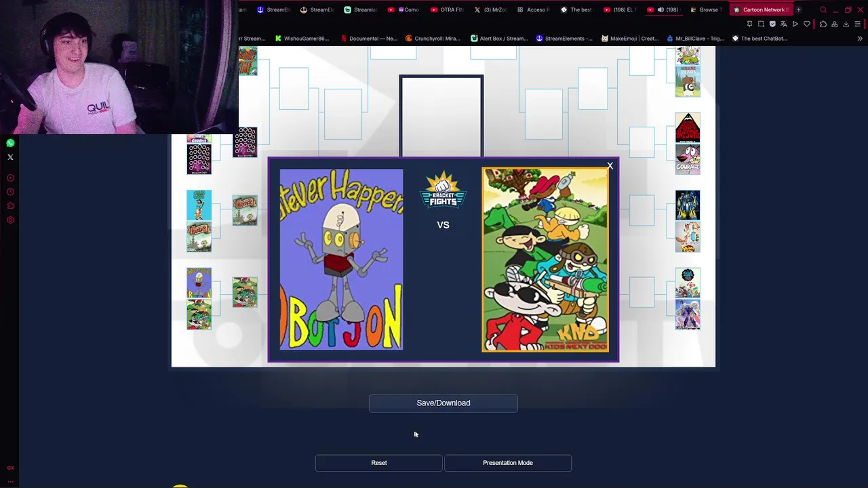This screenshot has height=488, width=868.
Task: Open Mr_BillClave bookmark
Action: point(696,39)
